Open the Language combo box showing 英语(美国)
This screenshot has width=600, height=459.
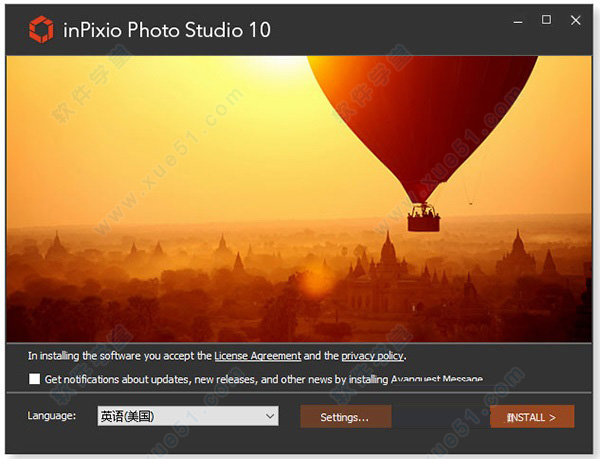tap(188, 416)
